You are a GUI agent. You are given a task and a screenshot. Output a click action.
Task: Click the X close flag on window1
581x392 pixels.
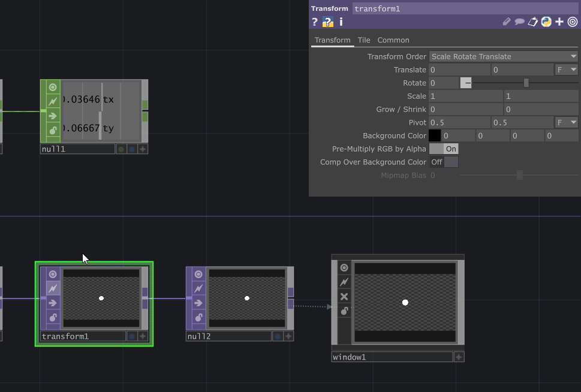coord(344,295)
